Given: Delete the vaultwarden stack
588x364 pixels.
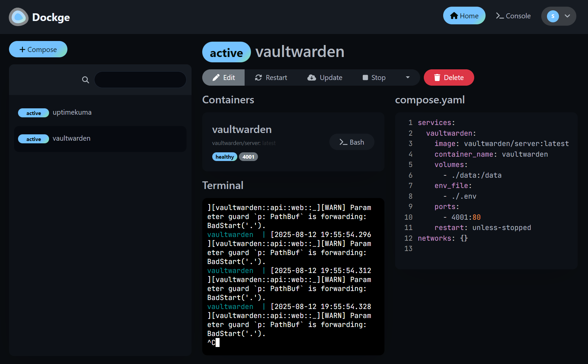Looking at the screenshot, I should pos(449,77).
